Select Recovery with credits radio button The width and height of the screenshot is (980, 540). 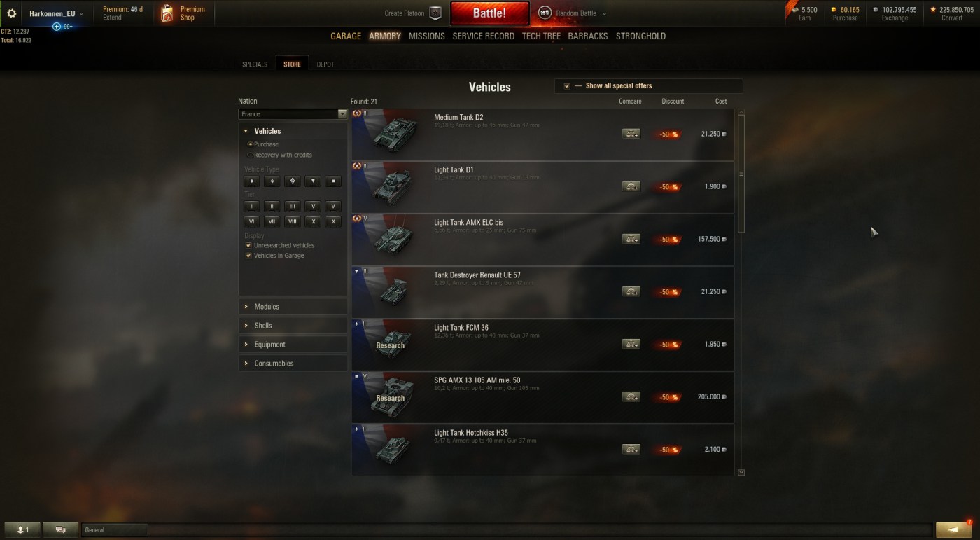(251, 155)
